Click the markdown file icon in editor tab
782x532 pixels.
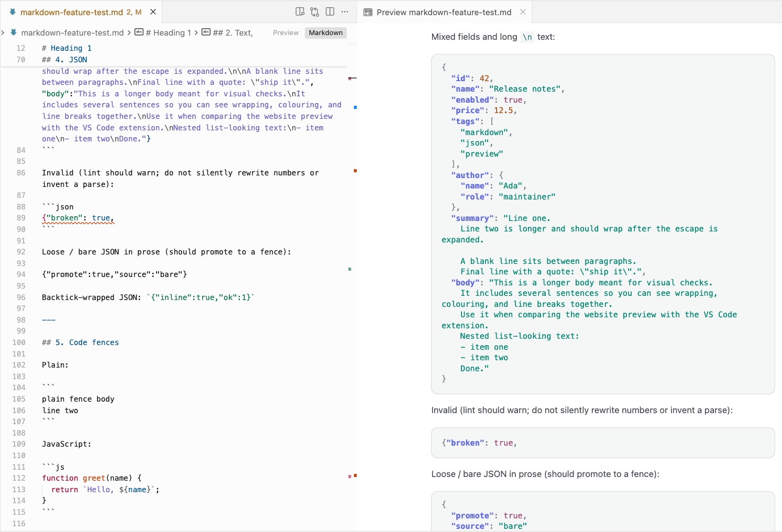(13, 12)
